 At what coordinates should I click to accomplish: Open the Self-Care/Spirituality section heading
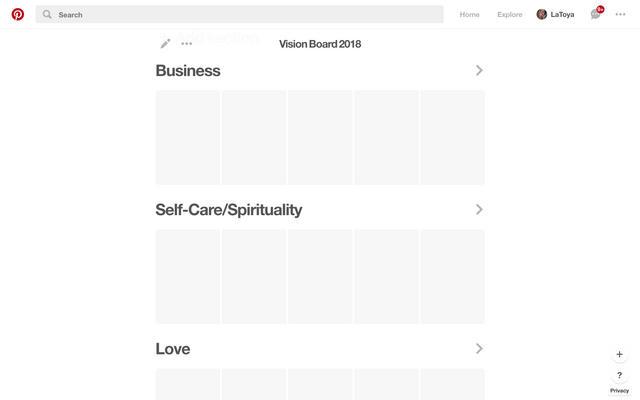228,210
